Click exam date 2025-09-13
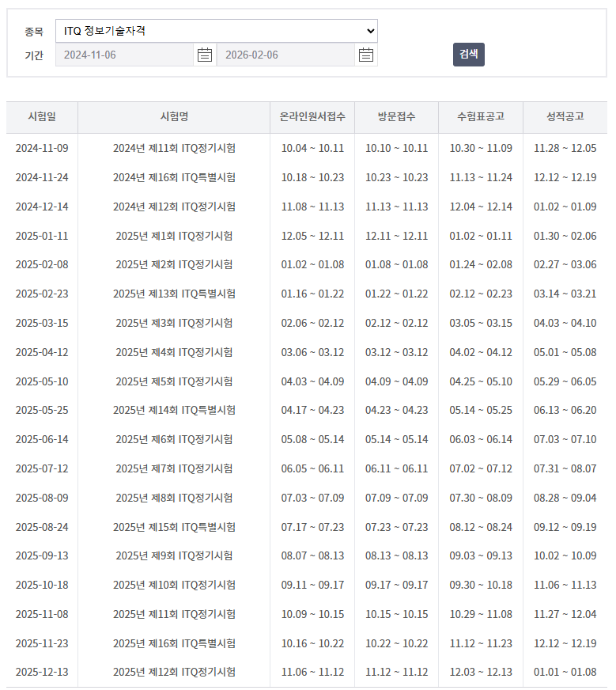The height and width of the screenshot is (690, 616). [42, 555]
